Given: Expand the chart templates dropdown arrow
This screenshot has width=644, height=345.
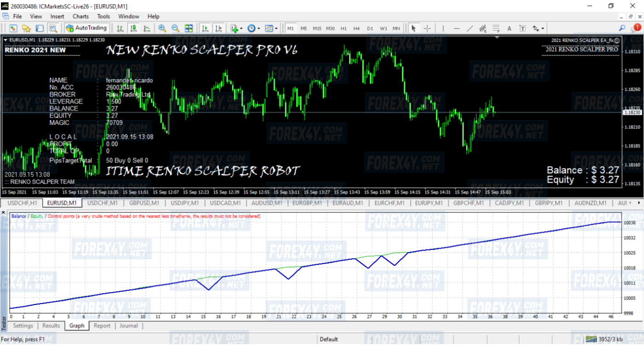Looking at the screenshot, I should [276, 28].
